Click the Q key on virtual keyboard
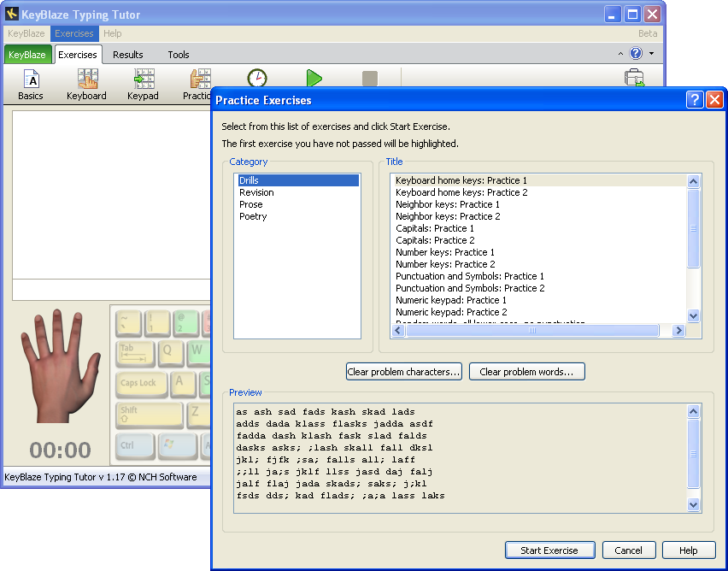 (x=170, y=354)
